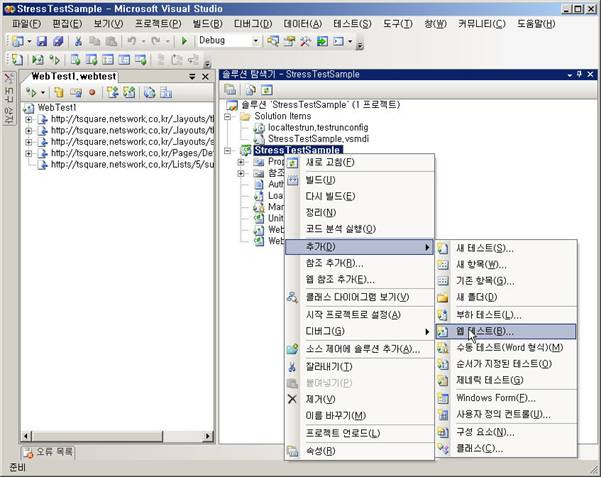Choose 순서가 지정된 테스트(O) entry
This screenshot has height=477, width=601.
click(x=506, y=364)
